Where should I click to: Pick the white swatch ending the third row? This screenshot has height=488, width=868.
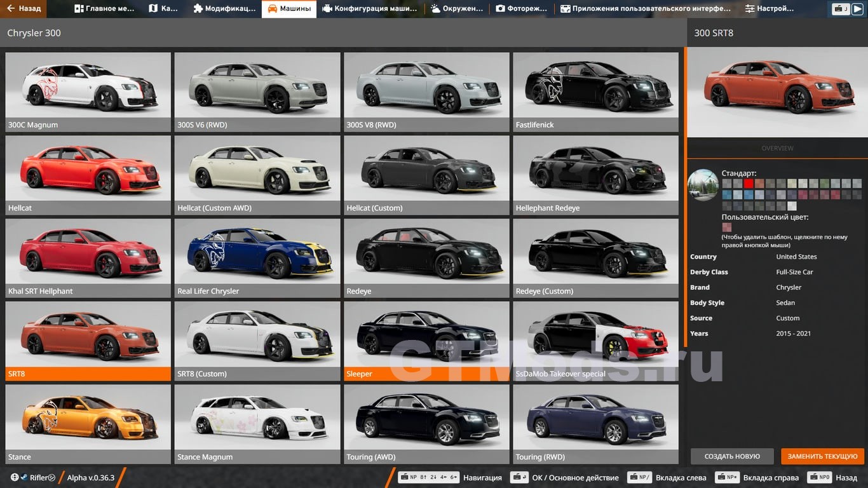(792, 206)
